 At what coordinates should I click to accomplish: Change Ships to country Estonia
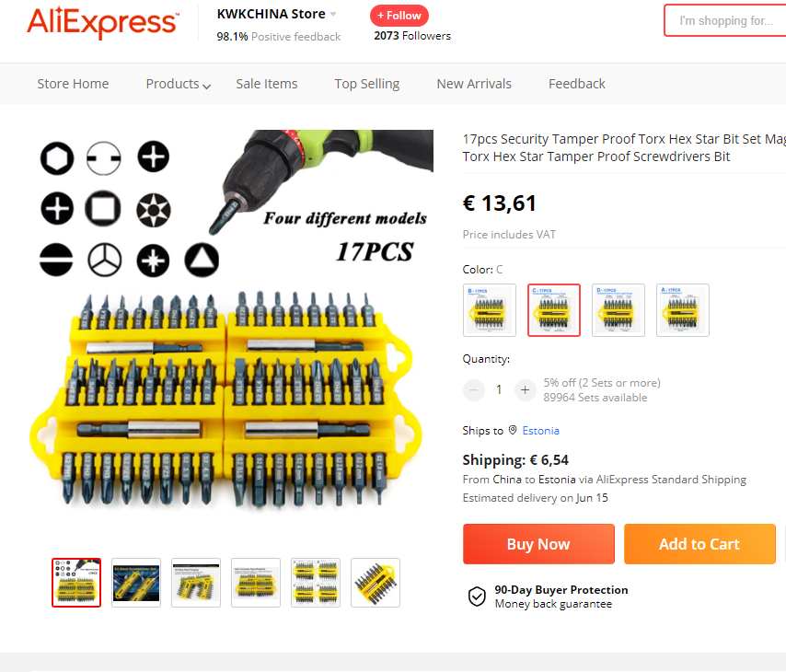pos(540,430)
